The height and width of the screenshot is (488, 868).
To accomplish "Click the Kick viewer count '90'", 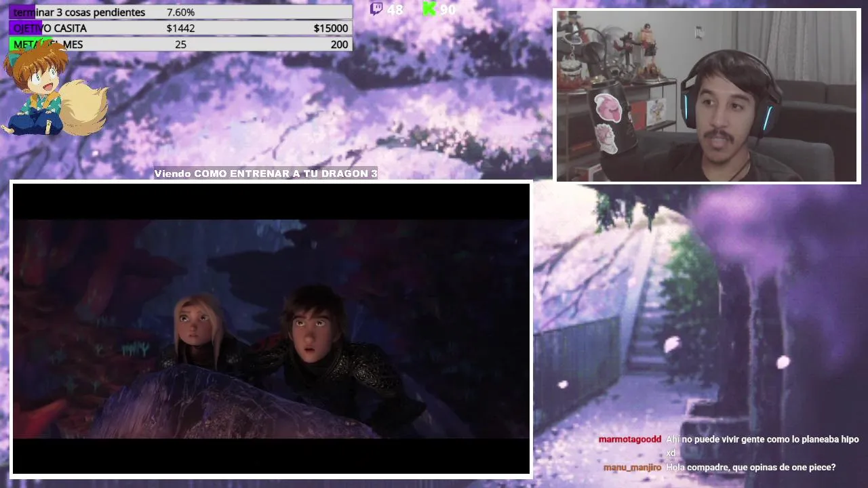I will tap(448, 9).
